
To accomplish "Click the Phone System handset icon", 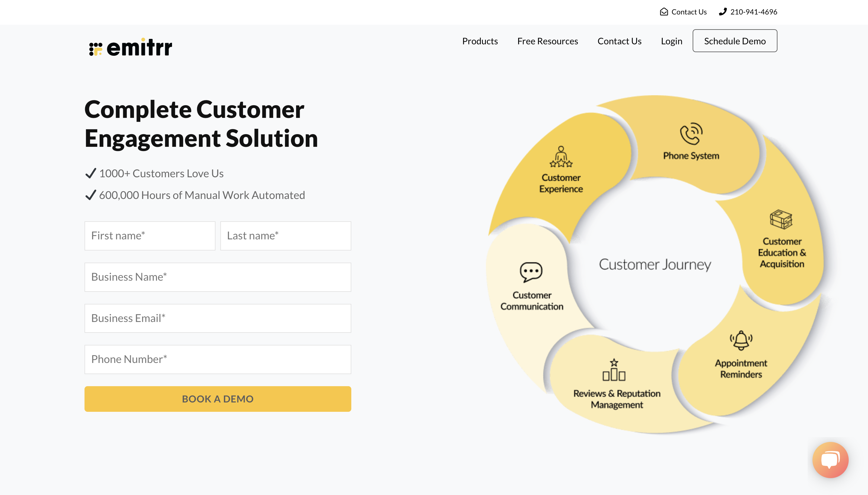I will point(691,134).
